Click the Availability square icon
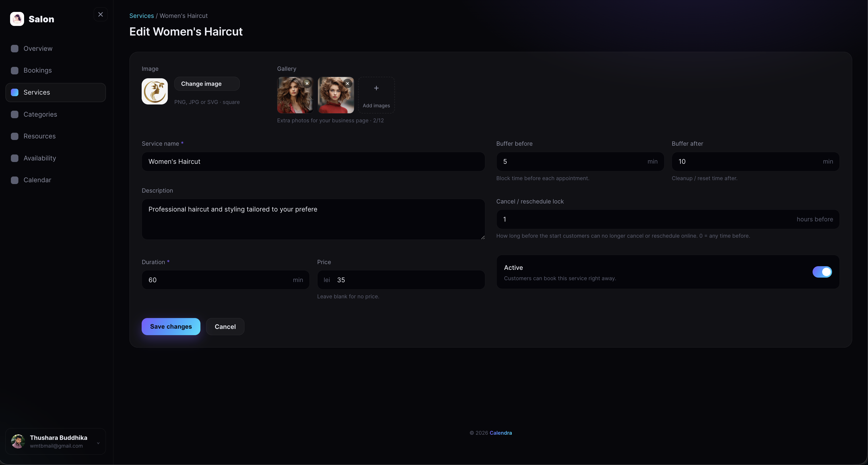This screenshot has width=868, height=465. [x=15, y=158]
